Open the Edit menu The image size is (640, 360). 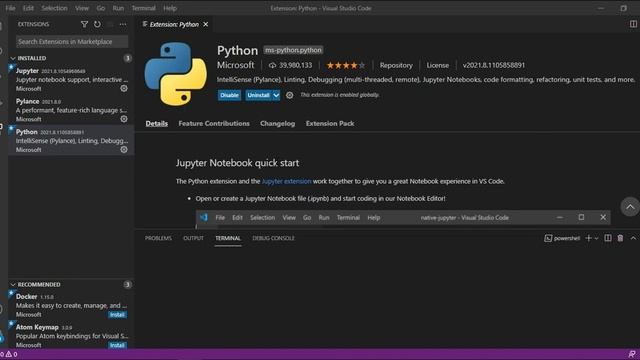click(28, 8)
